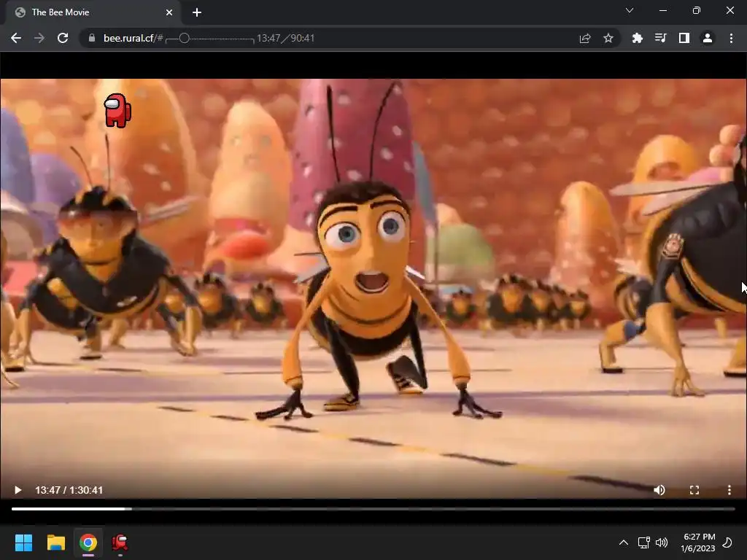Open system volume control in tray
Viewport: 747px width, 560px height.
(661, 542)
